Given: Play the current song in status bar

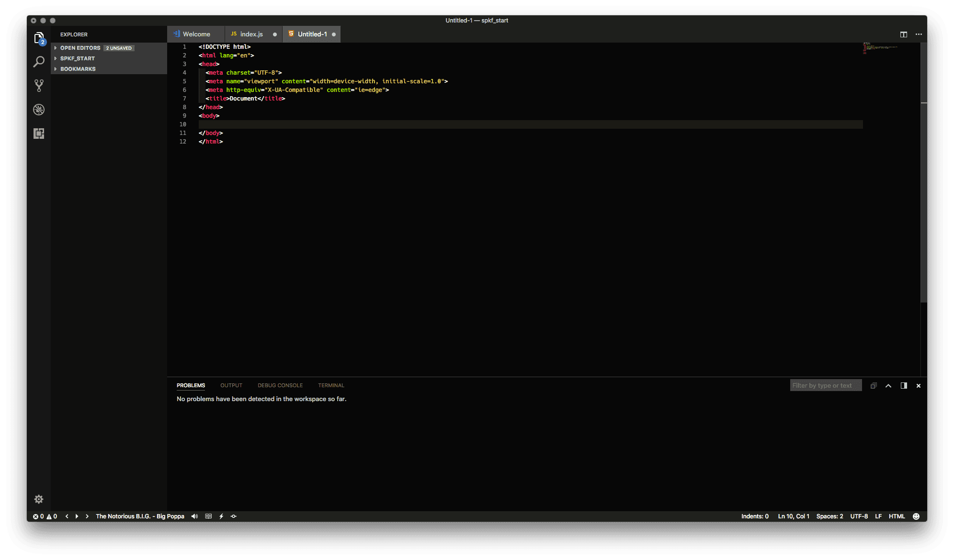Looking at the screenshot, I should tap(77, 516).
